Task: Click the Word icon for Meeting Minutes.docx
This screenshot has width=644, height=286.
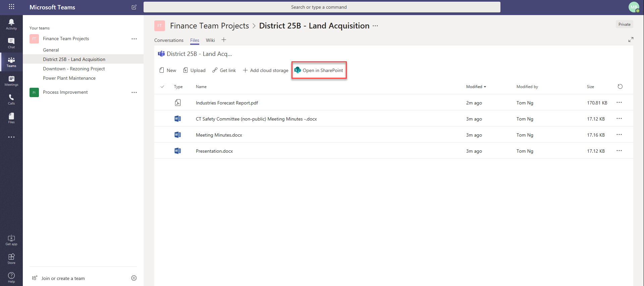Action: tap(178, 135)
